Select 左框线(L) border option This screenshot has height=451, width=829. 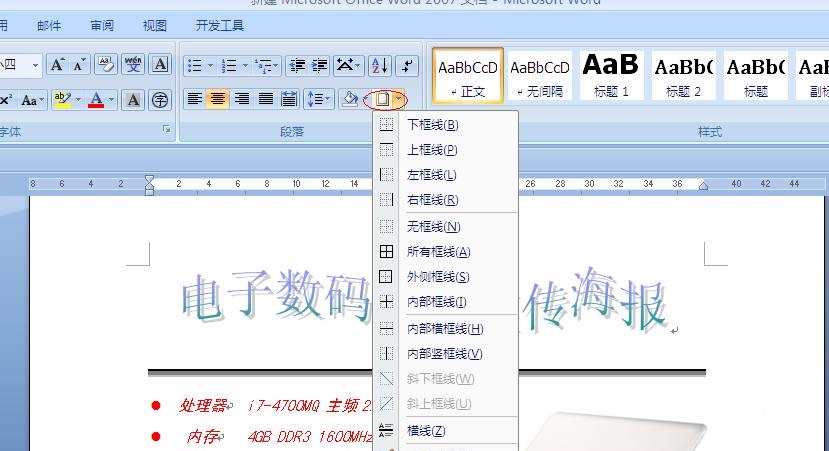pos(445,174)
